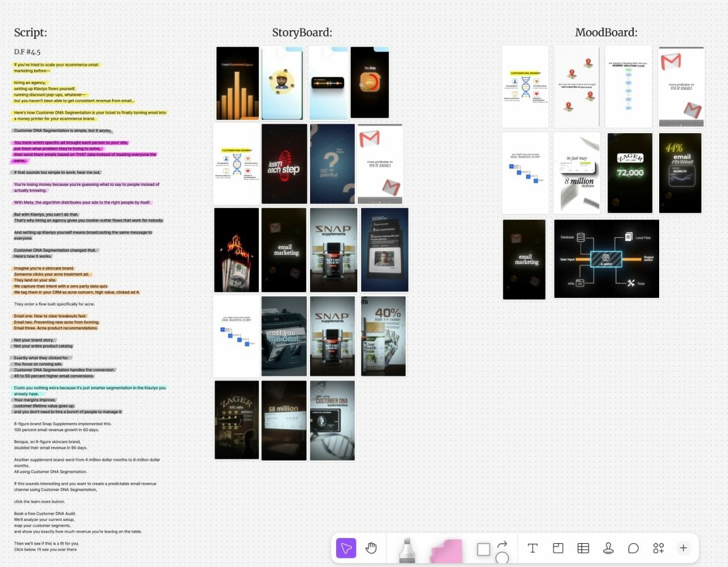Click 'Email one. How to clear breakouts fast.'

coord(50,316)
